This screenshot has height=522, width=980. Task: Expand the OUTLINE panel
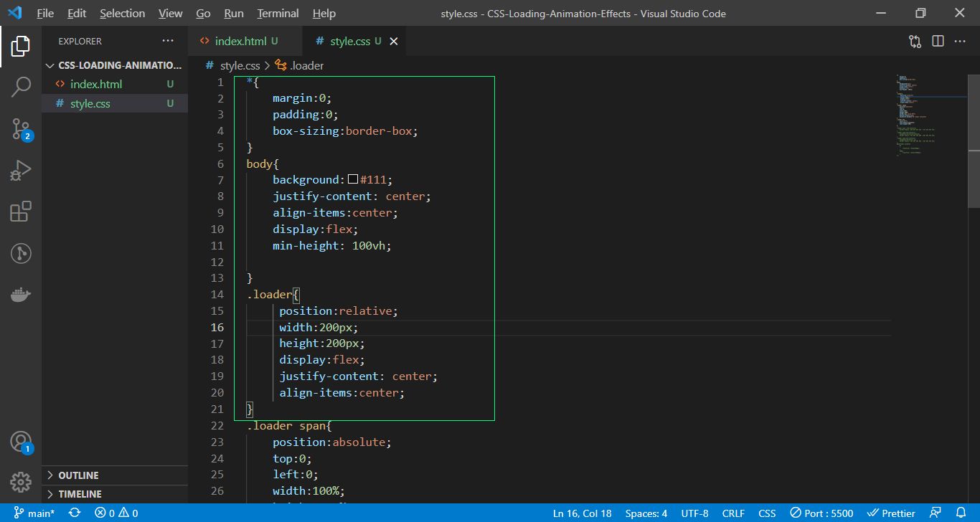(115, 475)
